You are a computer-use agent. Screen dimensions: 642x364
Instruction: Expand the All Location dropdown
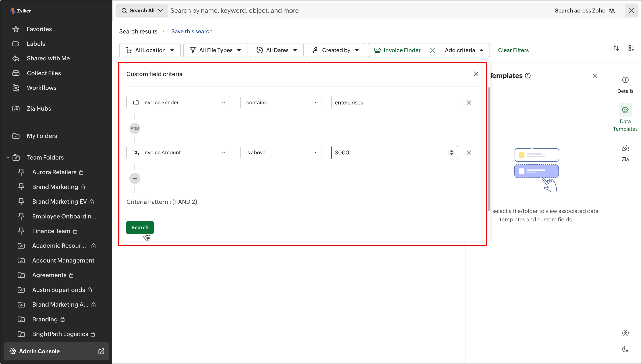point(150,50)
